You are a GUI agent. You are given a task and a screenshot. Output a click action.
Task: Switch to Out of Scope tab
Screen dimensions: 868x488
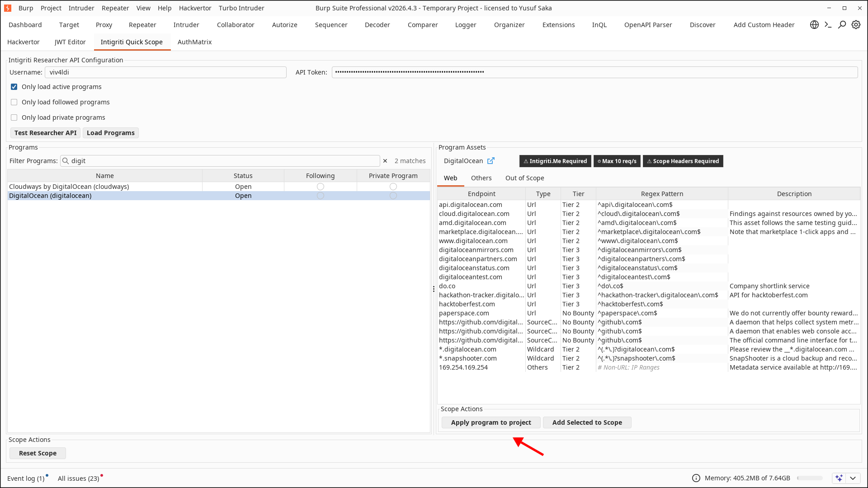pos(524,178)
